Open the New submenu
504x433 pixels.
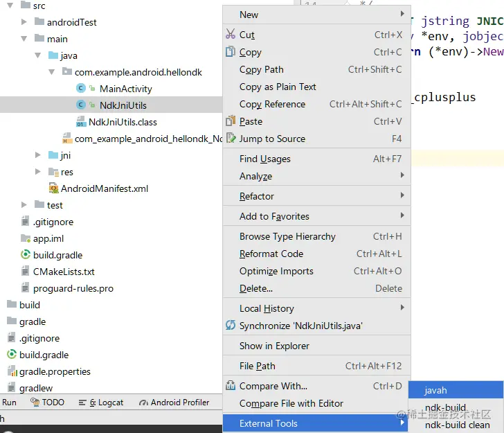[316, 15]
